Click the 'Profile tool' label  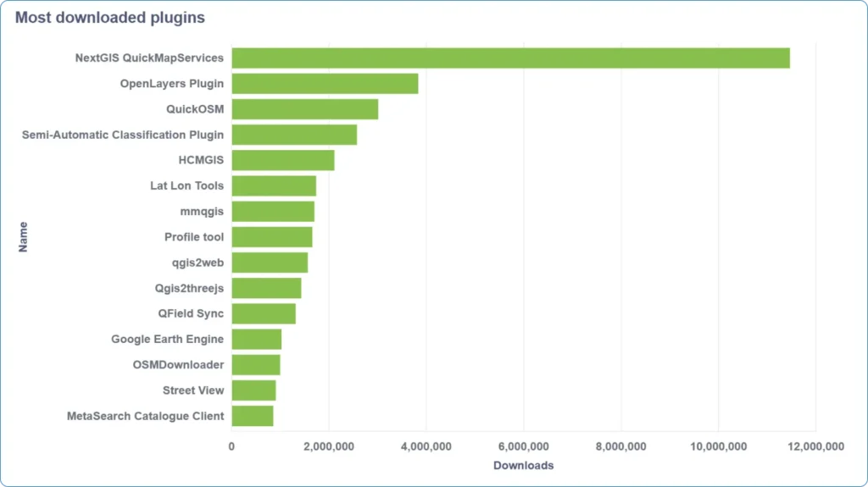tap(194, 237)
